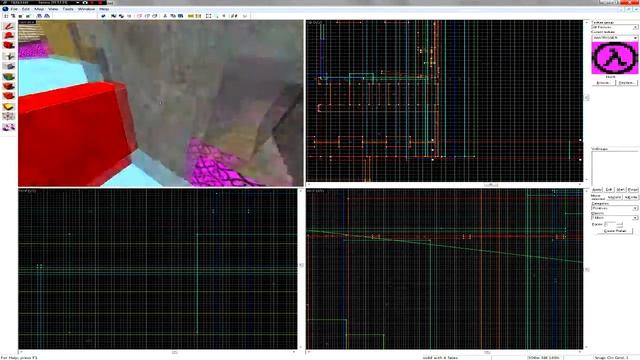Click the Hide Unselected Objects icon
The height and width of the screenshot is (360, 640).
pyautogui.click(x=148, y=16)
